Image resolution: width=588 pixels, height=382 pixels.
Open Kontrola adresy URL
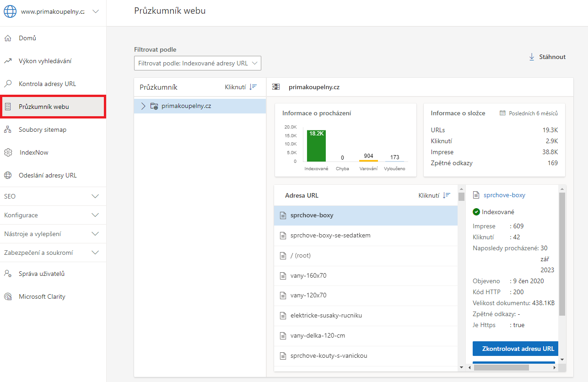(x=53, y=84)
